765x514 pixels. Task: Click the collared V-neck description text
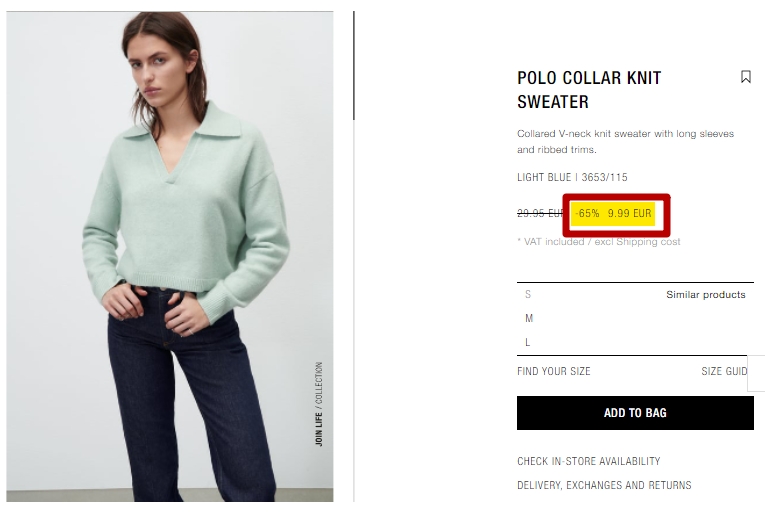(x=625, y=141)
